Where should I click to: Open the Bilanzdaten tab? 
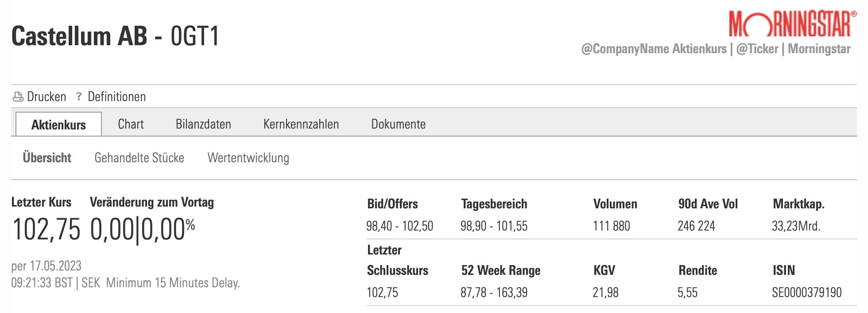[x=203, y=124]
